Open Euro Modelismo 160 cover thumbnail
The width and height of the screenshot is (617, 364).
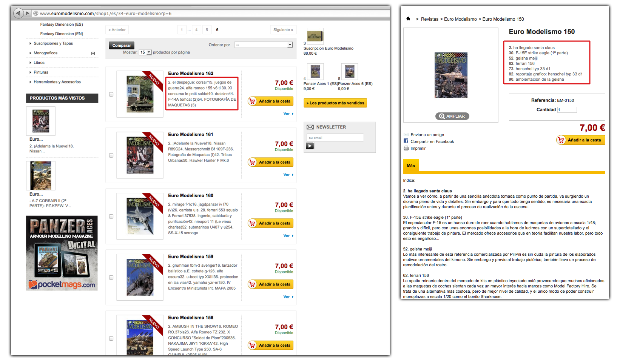click(140, 216)
